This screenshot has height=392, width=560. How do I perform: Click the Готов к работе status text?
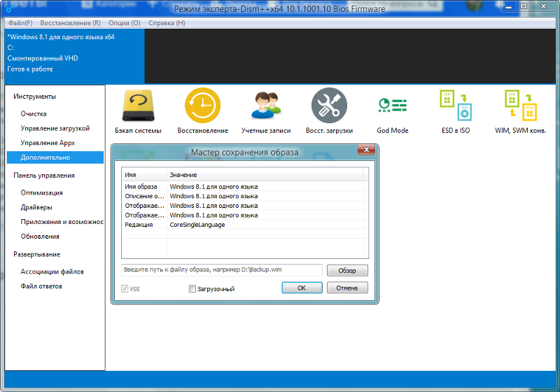pyautogui.click(x=30, y=69)
